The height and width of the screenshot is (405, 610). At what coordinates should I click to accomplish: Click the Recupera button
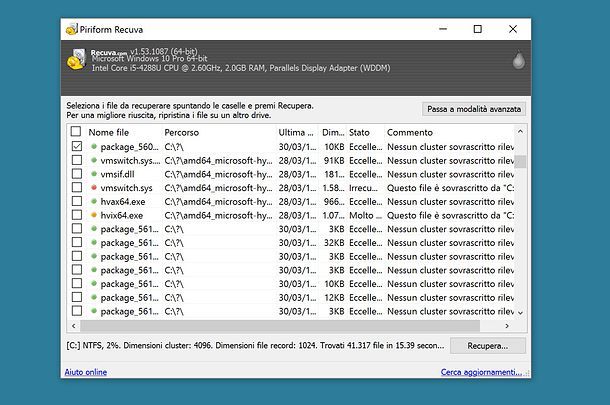(488, 346)
